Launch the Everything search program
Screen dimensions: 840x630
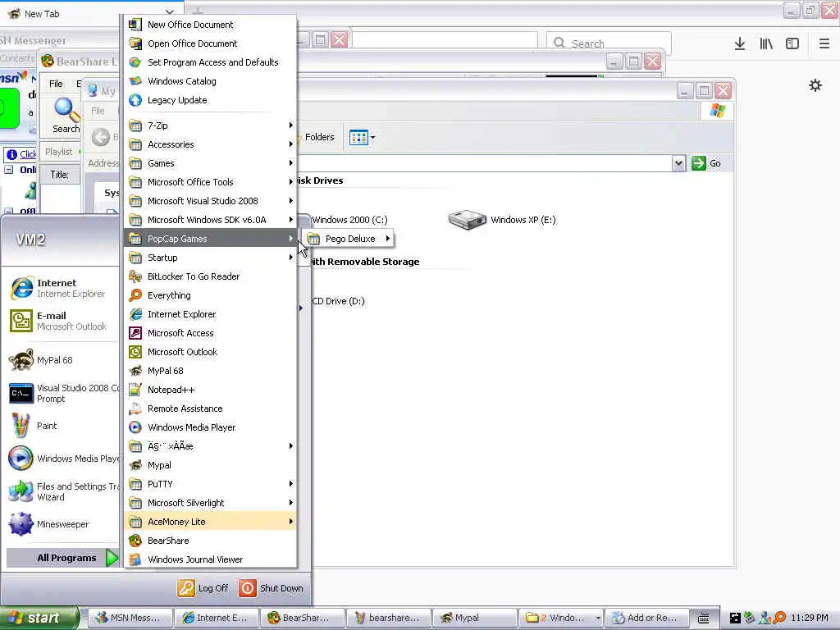(210, 295)
